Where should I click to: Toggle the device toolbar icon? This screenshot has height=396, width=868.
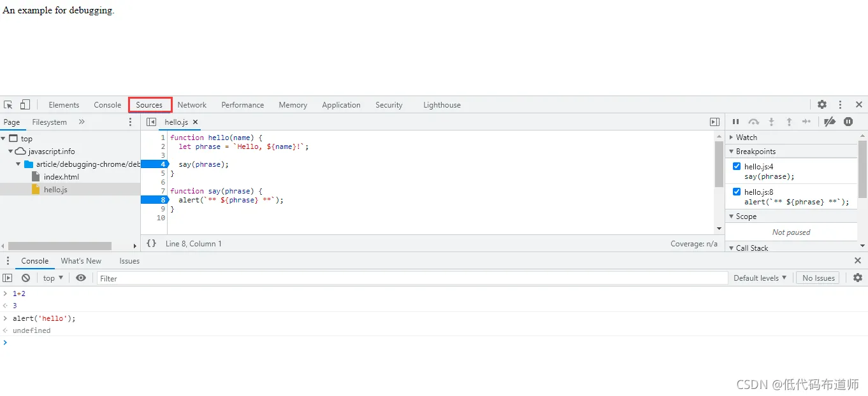pyautogui.click(x=25, y=104)
